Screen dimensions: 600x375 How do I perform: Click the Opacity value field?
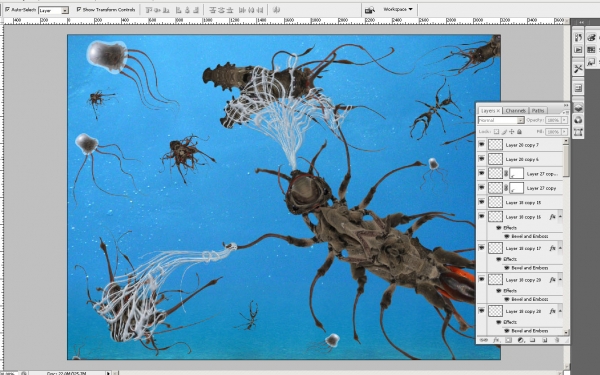tap(553, 120)
